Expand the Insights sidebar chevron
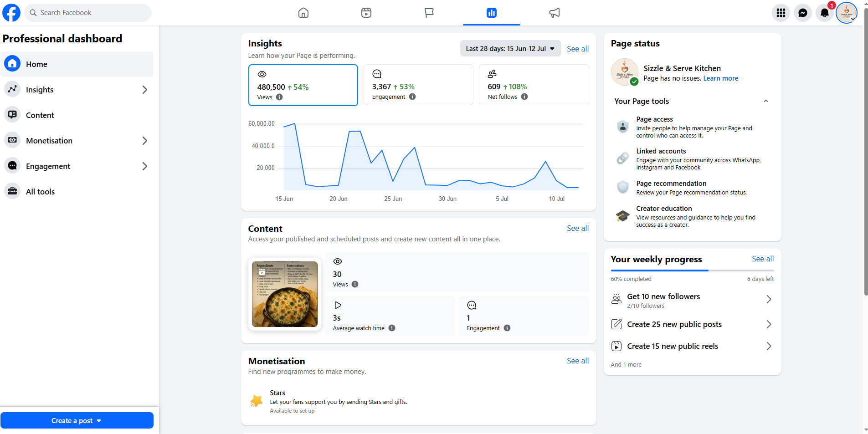The height and width of the screenshot is (434, 868). pyautogui.click(x=144, y=90)
